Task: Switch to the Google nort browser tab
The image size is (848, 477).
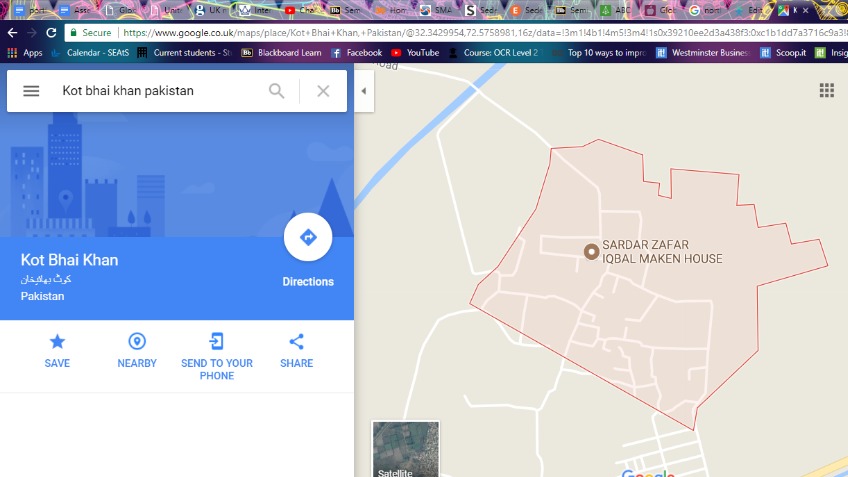Action: click(x=706, y=10)
